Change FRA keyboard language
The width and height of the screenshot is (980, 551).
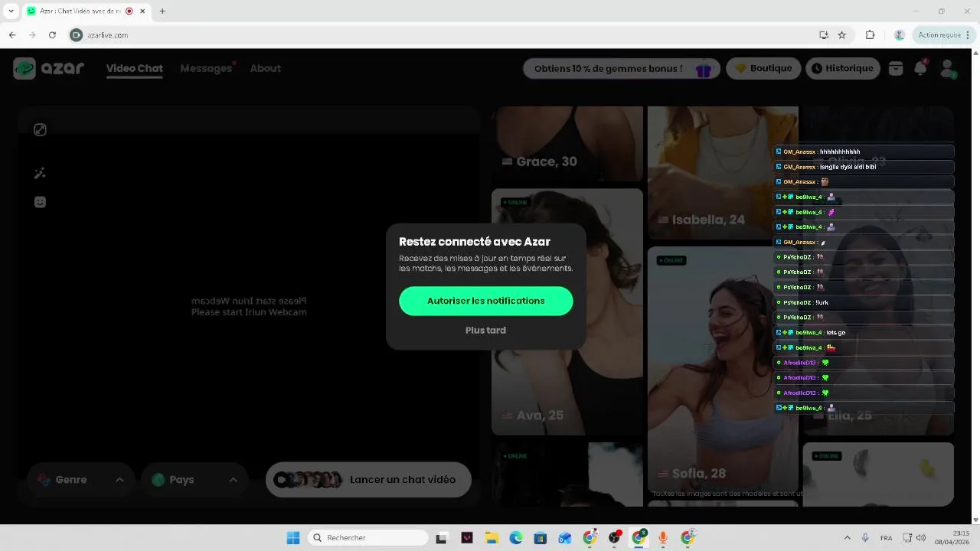pyautogui.click(x=886, y=538)
